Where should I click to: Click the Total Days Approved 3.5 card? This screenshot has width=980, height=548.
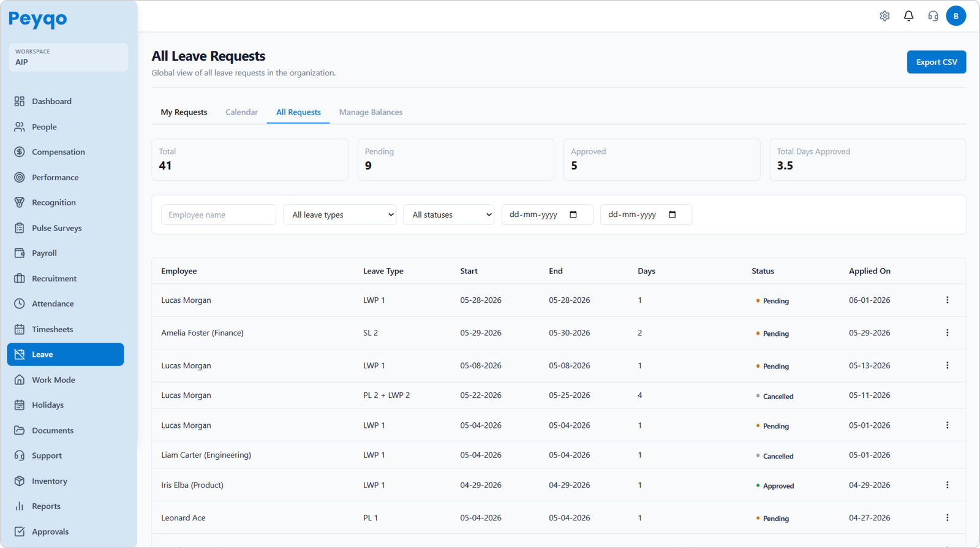[x=868, y=159]
